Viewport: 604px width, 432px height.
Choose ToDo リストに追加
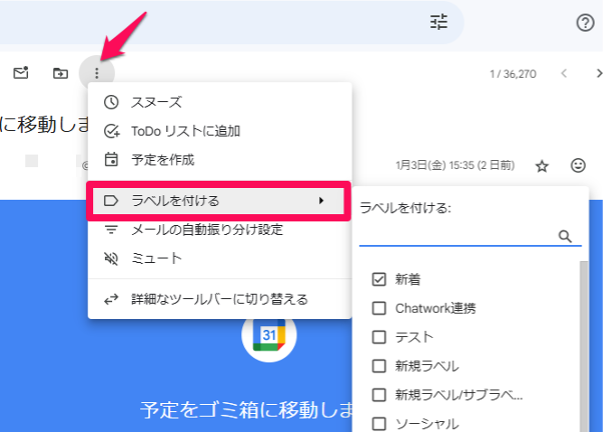click(x=220, y=131)
